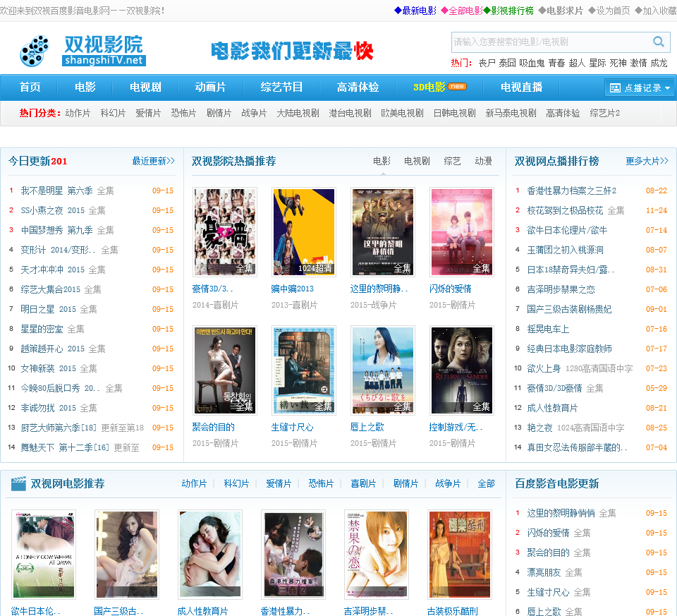Viewport: 677px width, 616px height.
Task: Filter movie recommendations by 爱情片
Action: (x=279, y=484)
